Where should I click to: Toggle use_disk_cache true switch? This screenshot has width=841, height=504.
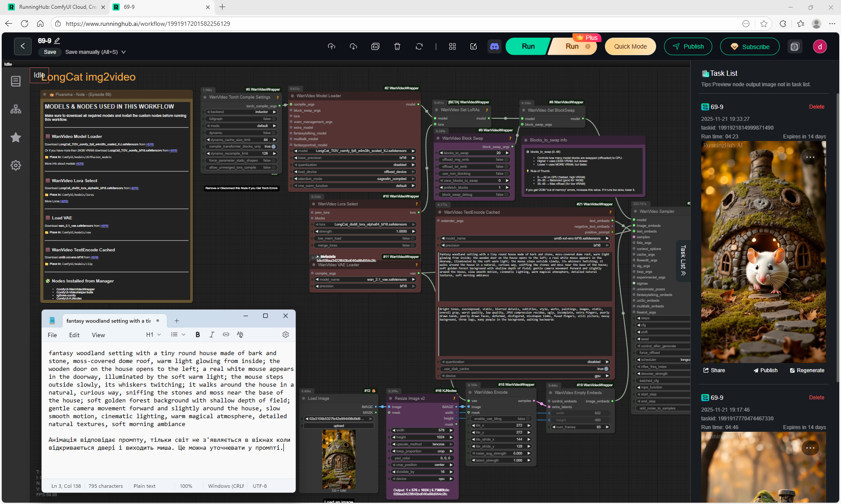(x=606, y=369)
